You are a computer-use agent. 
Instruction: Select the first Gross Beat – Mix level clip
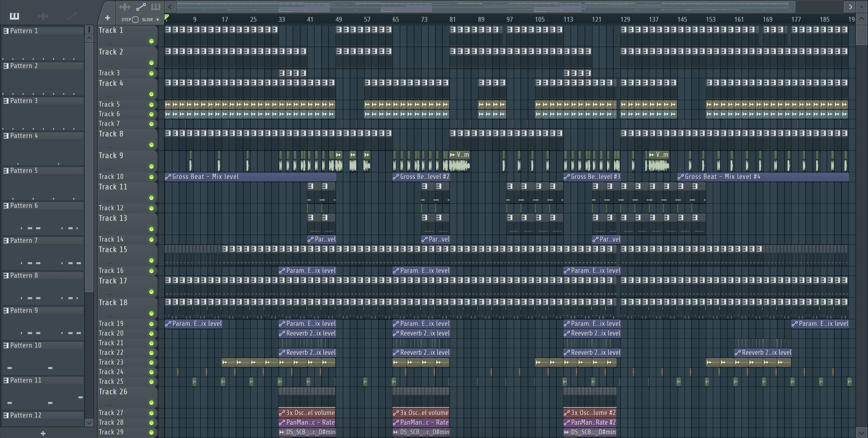point(250,177)
